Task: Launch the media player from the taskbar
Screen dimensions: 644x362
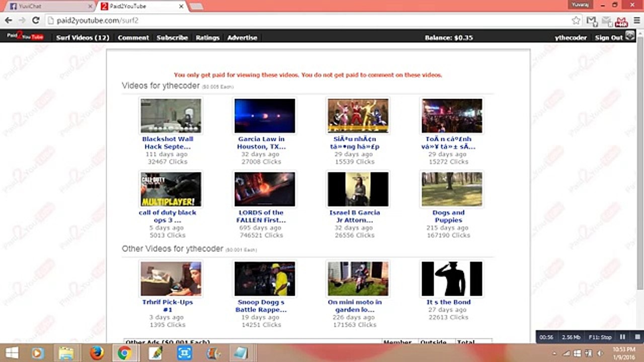Action: (38, 353)
